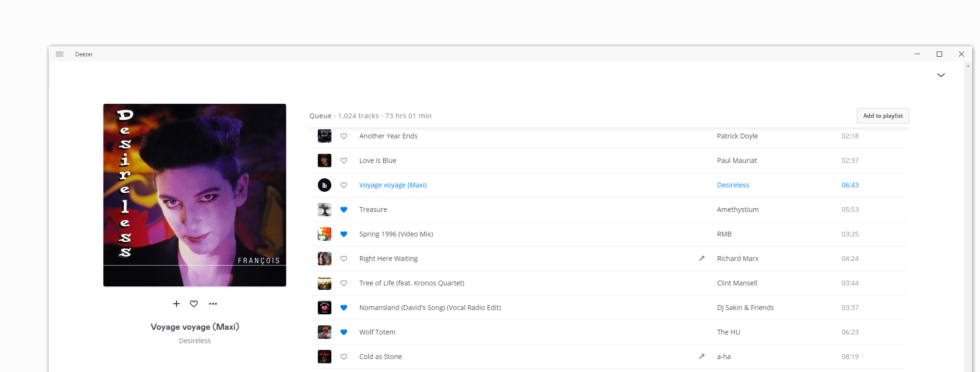The image size is (980, 372).
Task: Minimize the Deezer window
Action: (917, 54)
